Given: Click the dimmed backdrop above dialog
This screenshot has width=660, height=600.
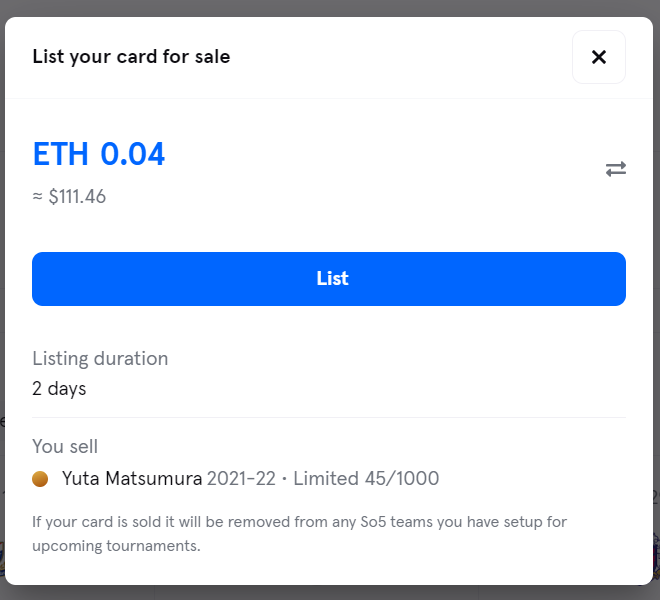Looking at the screenshot, I should pyautogui.click(x=330, y=8).
